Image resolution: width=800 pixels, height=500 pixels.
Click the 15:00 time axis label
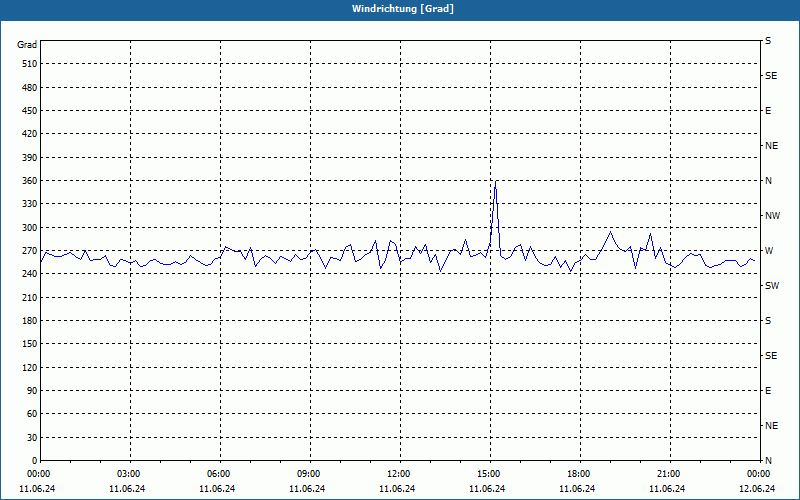pyautogui.click(x=489, y=474)
